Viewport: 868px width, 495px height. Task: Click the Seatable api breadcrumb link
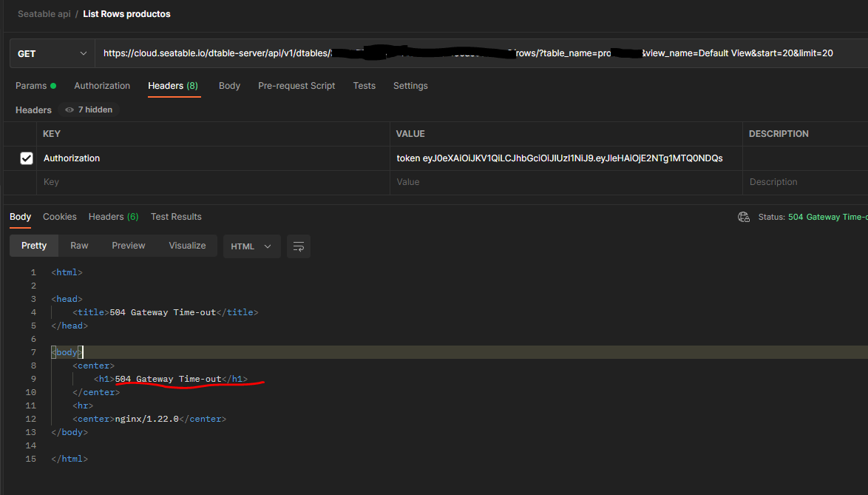(44, 14)
